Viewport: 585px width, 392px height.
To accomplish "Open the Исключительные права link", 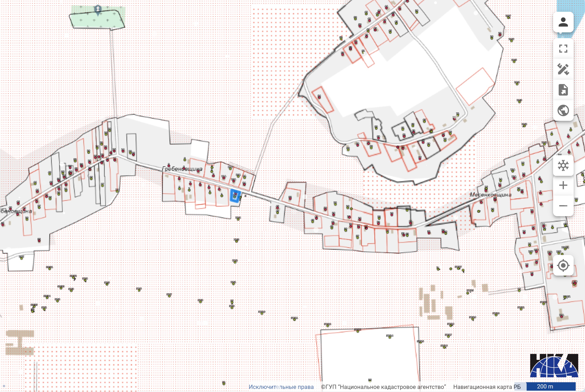I will pyautogui.click(x=281, y=387).
